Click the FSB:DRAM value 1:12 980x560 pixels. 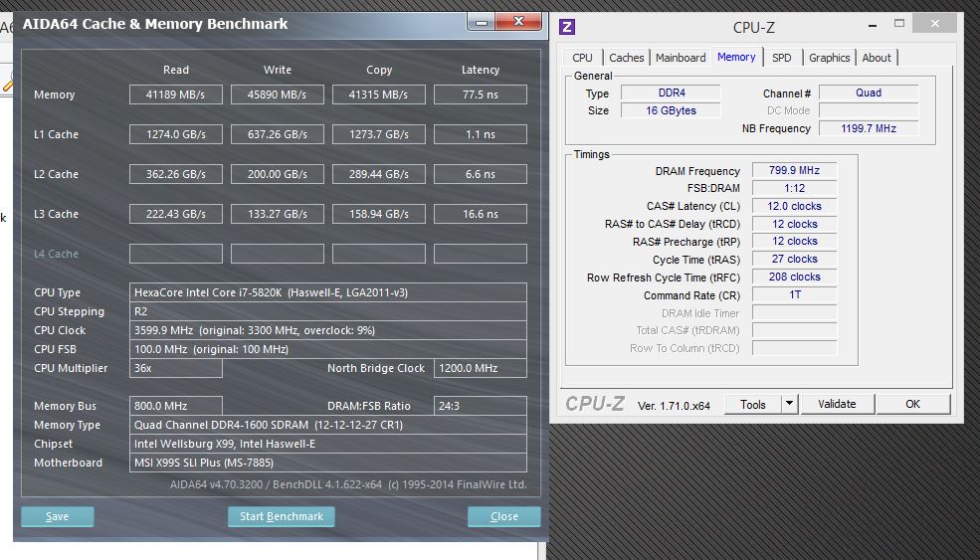(794, 188)
